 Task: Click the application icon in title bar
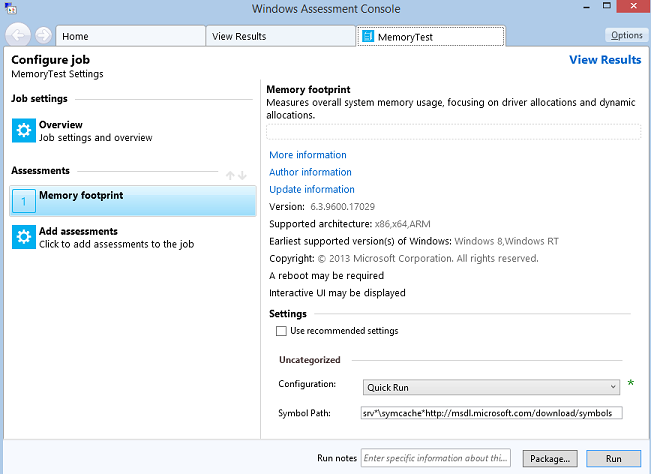pyautogui.click(x=11, y=8)
